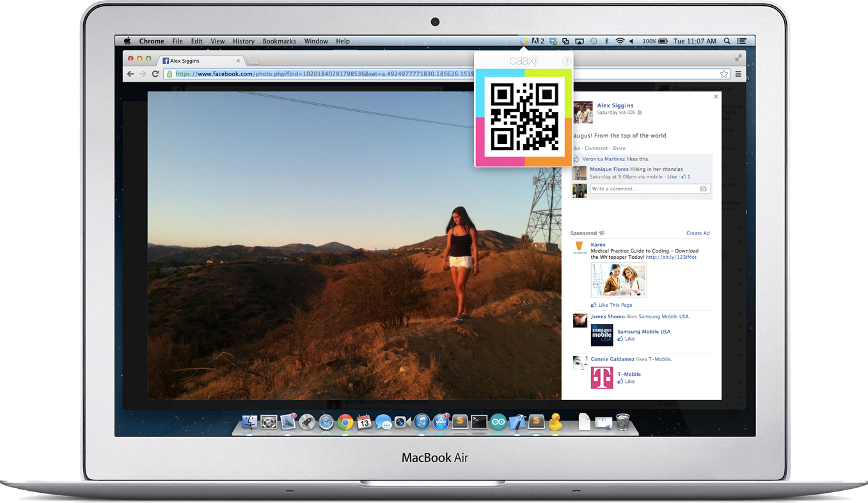Click the caaxjl help question mark icon
Image resolution: width=868 pixels, height=503 pixels.
pyautogui.click(x=566, y=61)
